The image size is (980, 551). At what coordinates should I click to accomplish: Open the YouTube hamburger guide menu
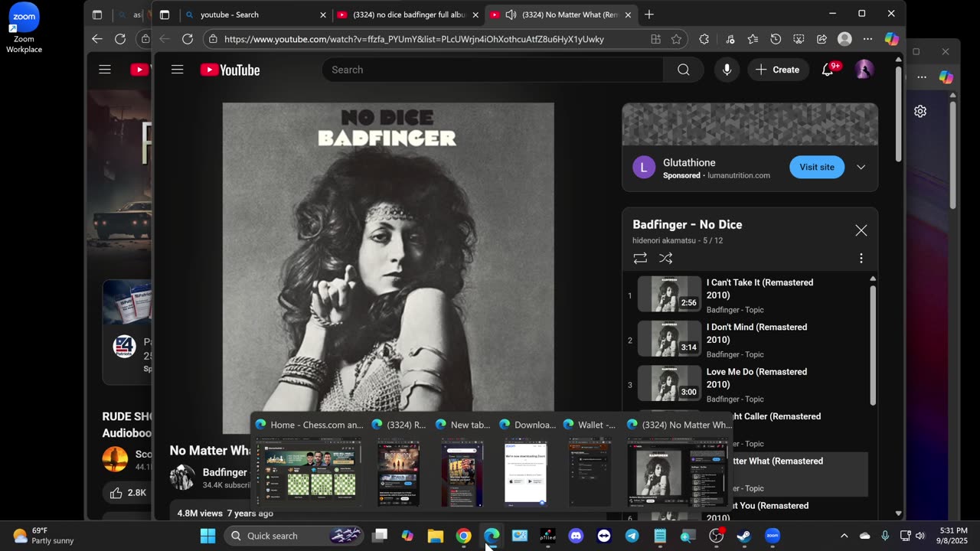click(178, 70)
